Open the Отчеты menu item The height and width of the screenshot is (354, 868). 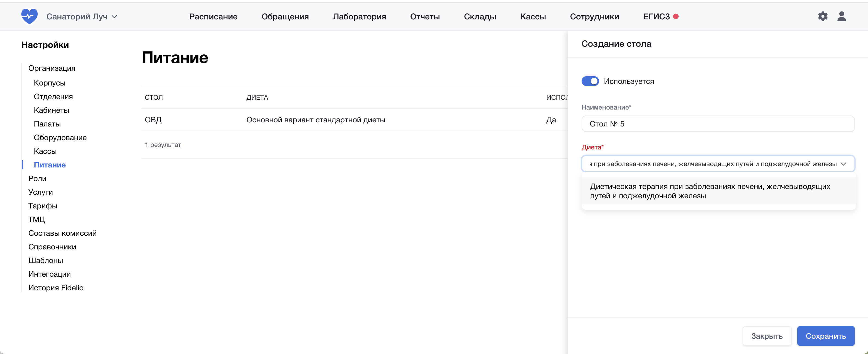coord(424,16)
